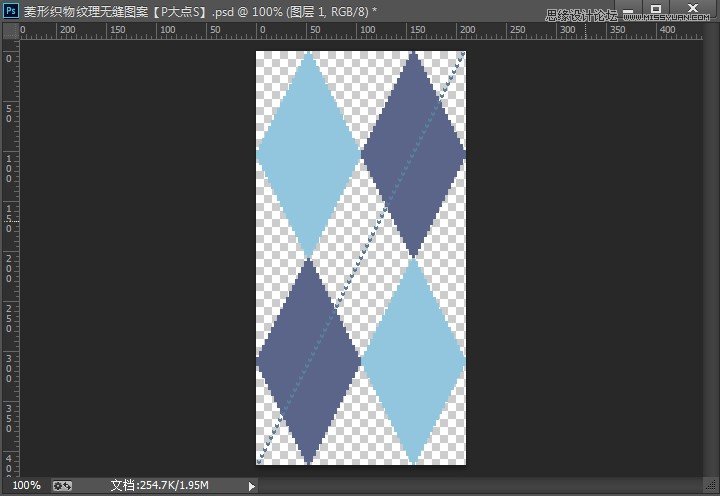Image resolution: width=720 pixels, height=496 pixels.
Task: Click the Photoshop Ps icon in title bar
Action: click(11, 10)
